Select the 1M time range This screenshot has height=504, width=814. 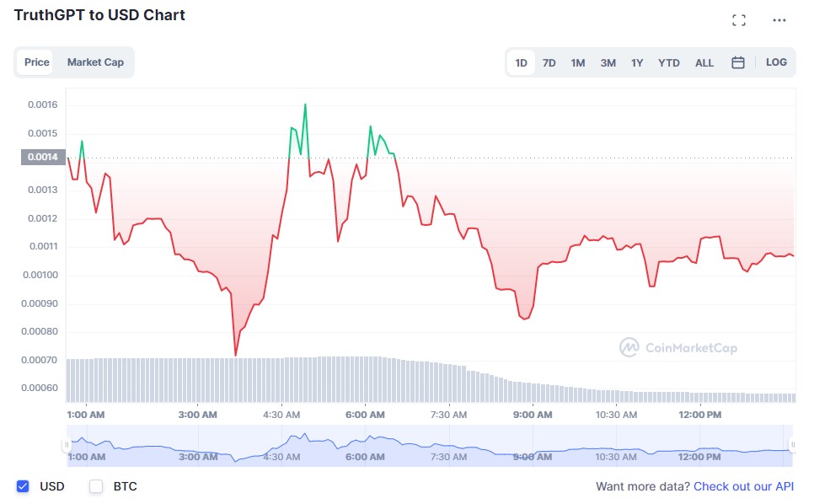pyautogui.click(x=578, y=62)
